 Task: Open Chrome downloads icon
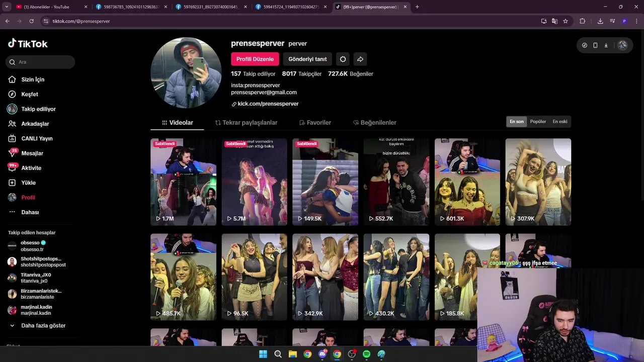600,21
